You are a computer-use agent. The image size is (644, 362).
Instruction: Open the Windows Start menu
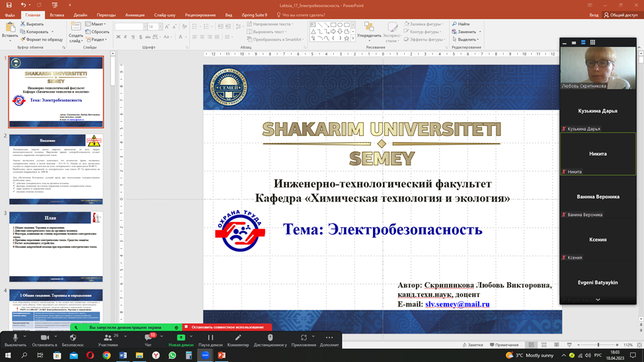coord(7,355)
